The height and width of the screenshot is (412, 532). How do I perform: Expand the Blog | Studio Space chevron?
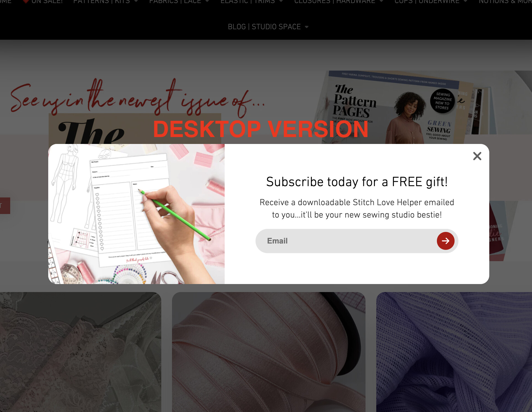coord(307,27)
